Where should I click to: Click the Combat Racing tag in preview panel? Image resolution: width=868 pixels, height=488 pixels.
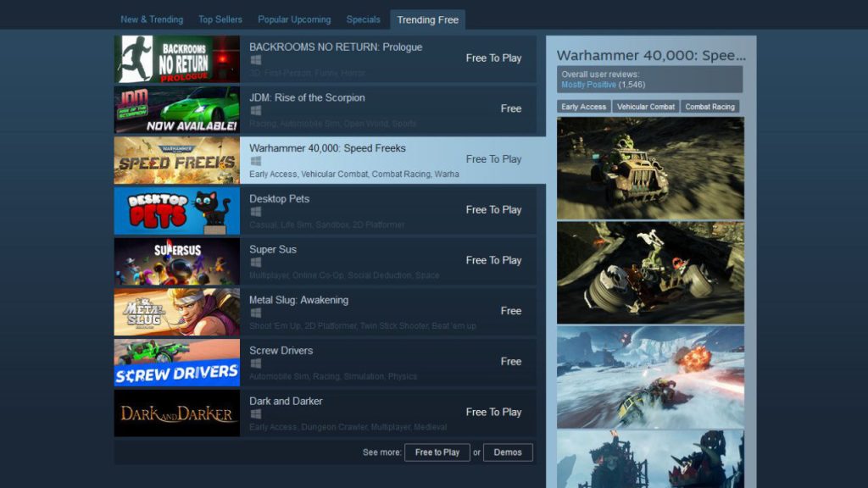click(709, 107)
